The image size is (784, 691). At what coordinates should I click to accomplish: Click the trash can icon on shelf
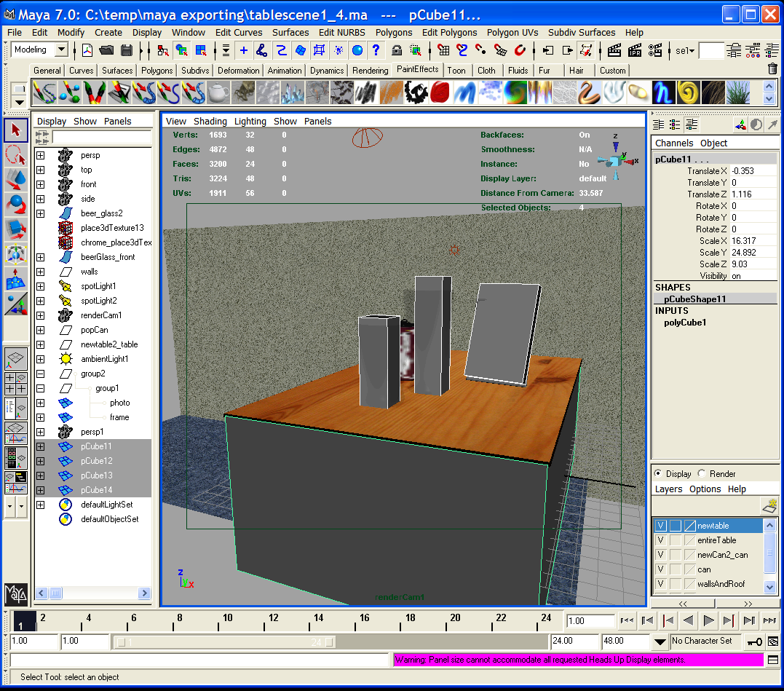(772, 69)
